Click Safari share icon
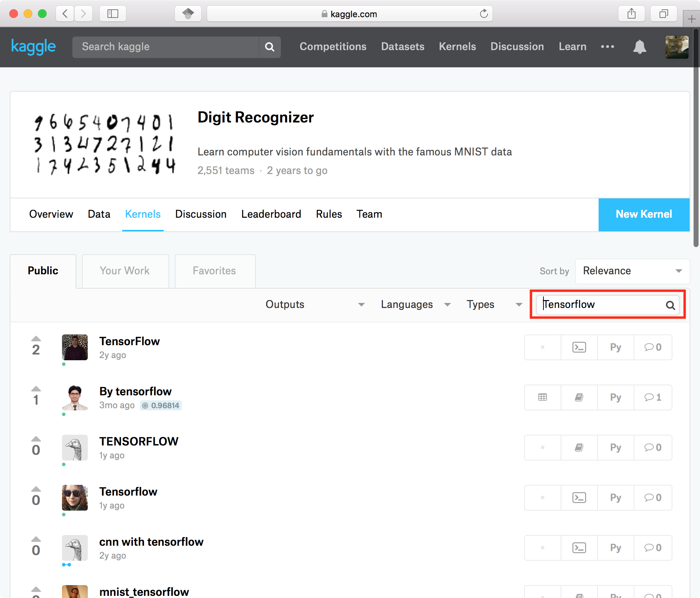700x598 pixels. click(x=632, y=14)
